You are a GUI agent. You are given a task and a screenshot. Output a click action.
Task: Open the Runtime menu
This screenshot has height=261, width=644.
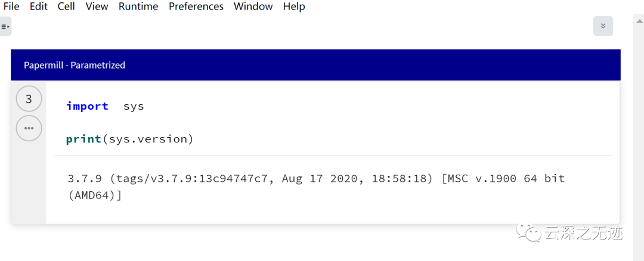(138, 7)
